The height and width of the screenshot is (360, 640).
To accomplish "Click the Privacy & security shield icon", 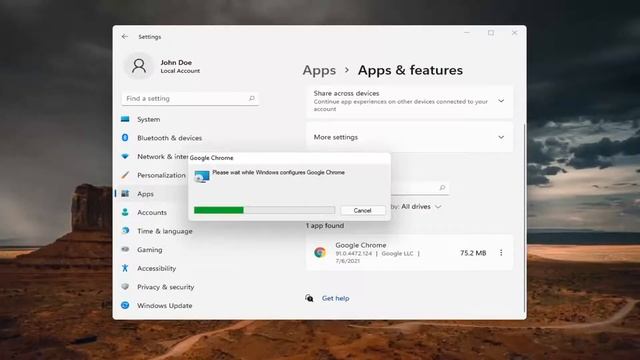I will pyautogui.click(x=125, y=287).
